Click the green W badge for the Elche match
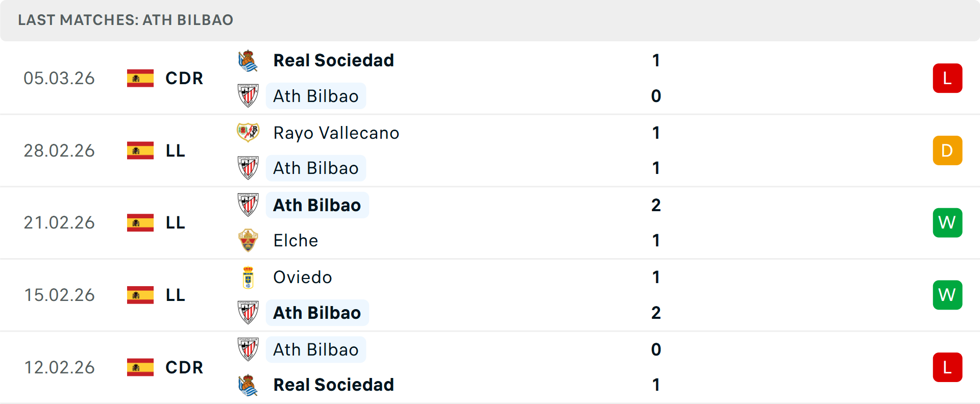 click(x=947, y=222)
